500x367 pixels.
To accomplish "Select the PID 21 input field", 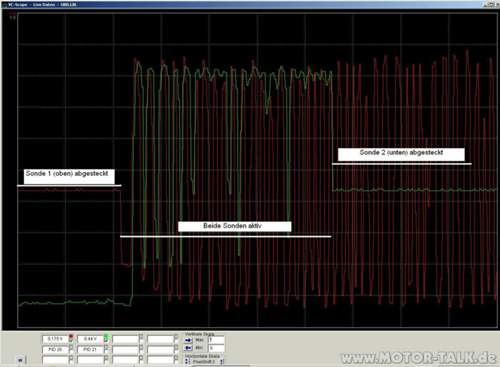I will [x=90, y=350].
